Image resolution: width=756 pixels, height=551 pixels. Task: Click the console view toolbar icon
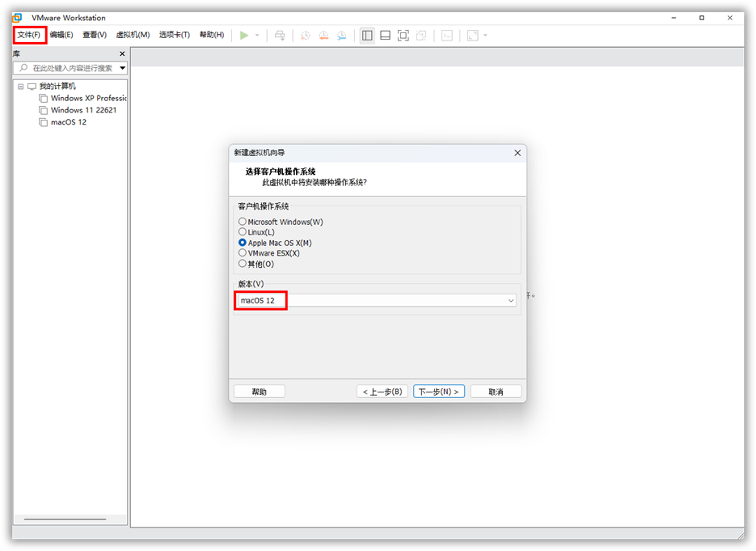pyautogui.click(x=447, y=36)
